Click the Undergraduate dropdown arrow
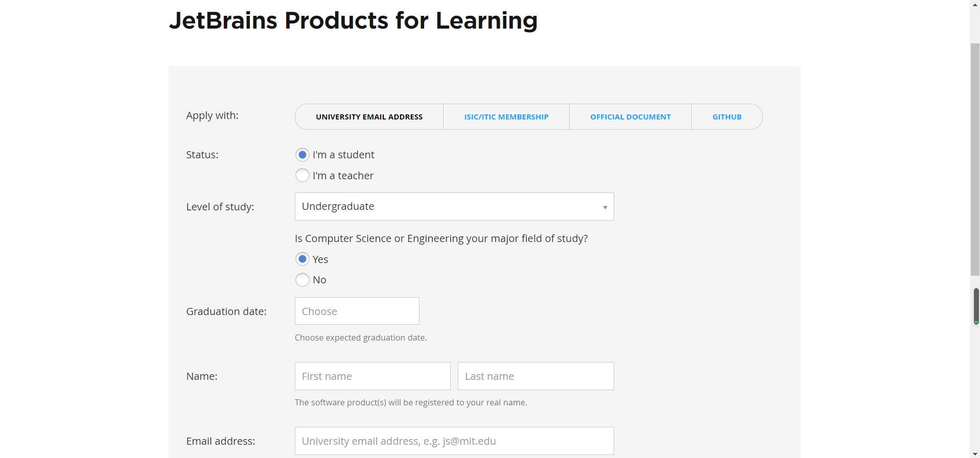 click(x=605, y=207)
